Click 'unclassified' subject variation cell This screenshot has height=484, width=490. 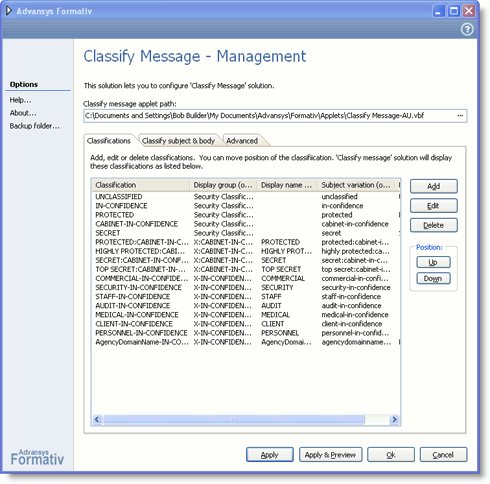(x=339, y=197)
